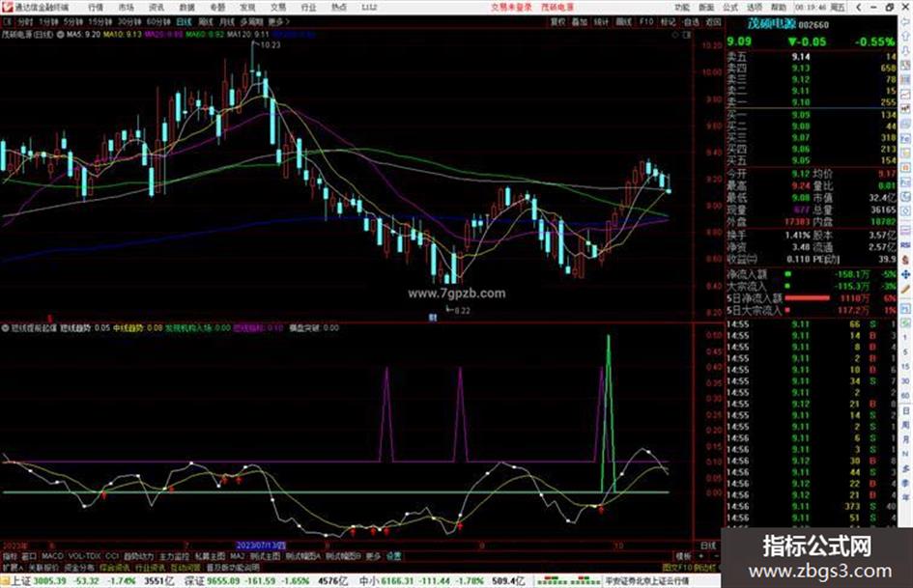
Task: Select the 日线 daily period
Action: [184, 22]
